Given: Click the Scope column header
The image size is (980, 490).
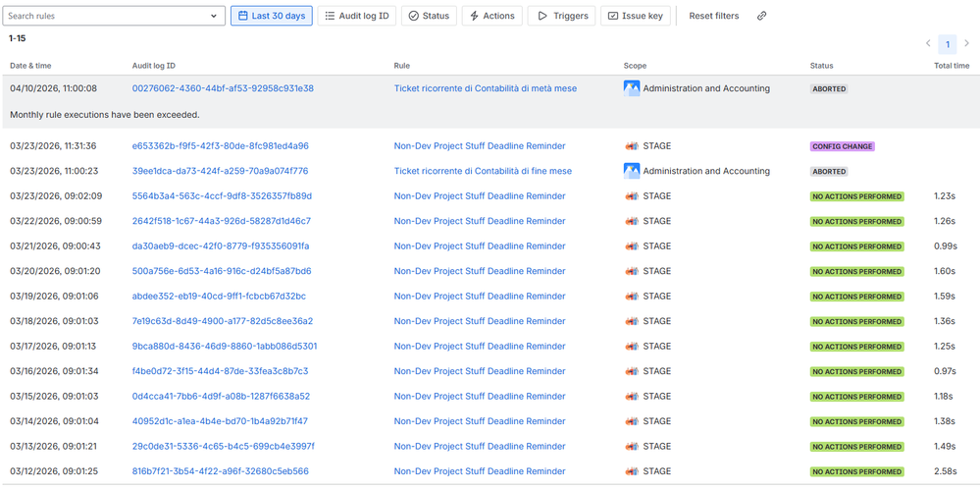Looking at the screenshot, I should pyautogui.click(x=635, y=66).
